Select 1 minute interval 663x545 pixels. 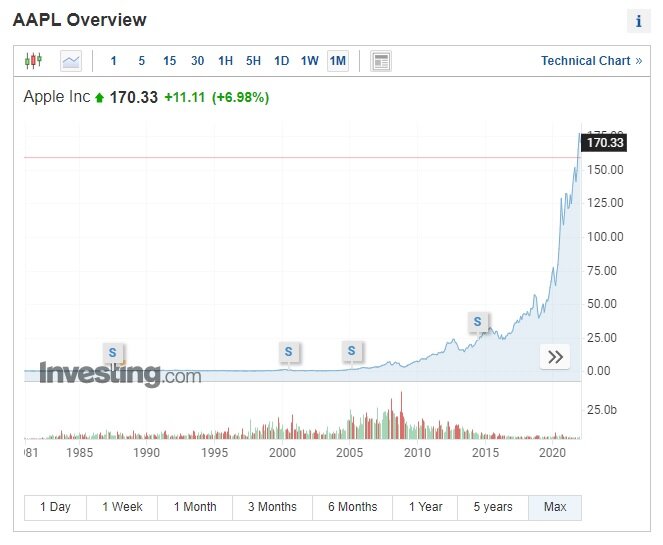coord(113,61)
